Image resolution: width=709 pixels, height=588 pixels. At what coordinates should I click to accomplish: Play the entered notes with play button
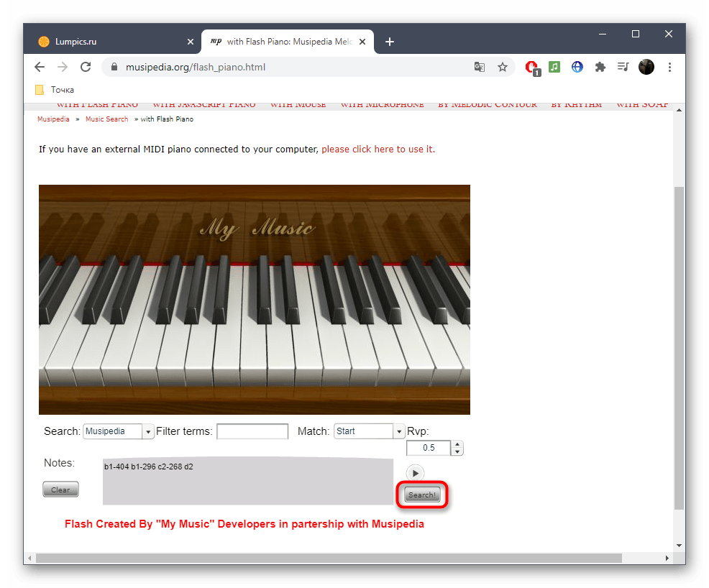pos(415,473)
